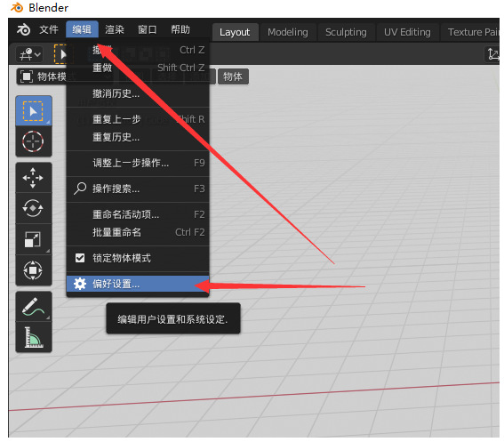Select the 3D Cursor tool
Screen dimensions: 504x442
(x=34, y=141)
